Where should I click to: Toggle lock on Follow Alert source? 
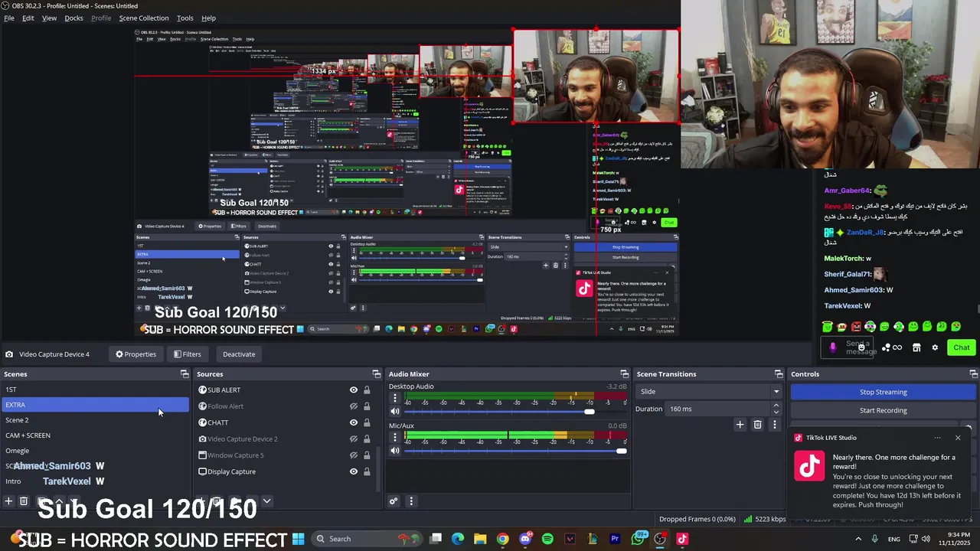[367, 406]
